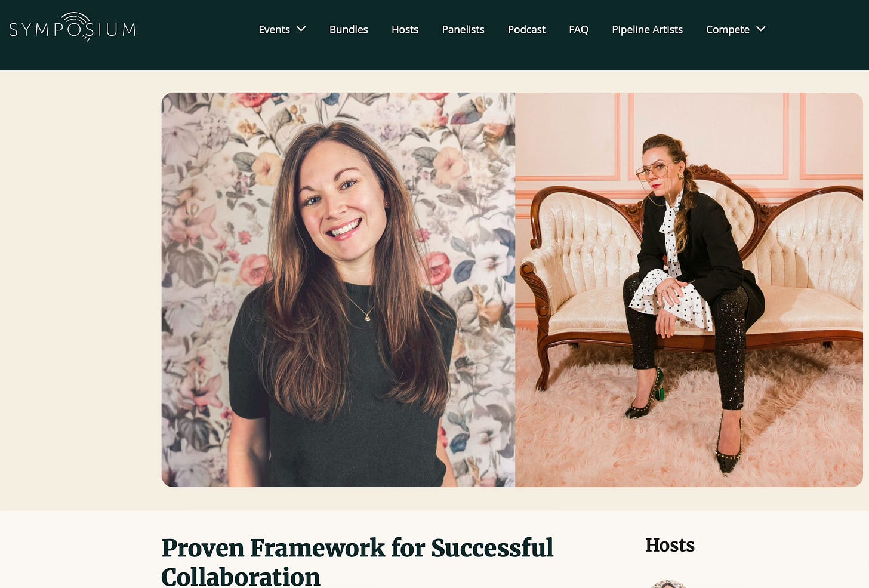
Task: Open the Pipeline Artists link
Action: (x=647, y=29)
